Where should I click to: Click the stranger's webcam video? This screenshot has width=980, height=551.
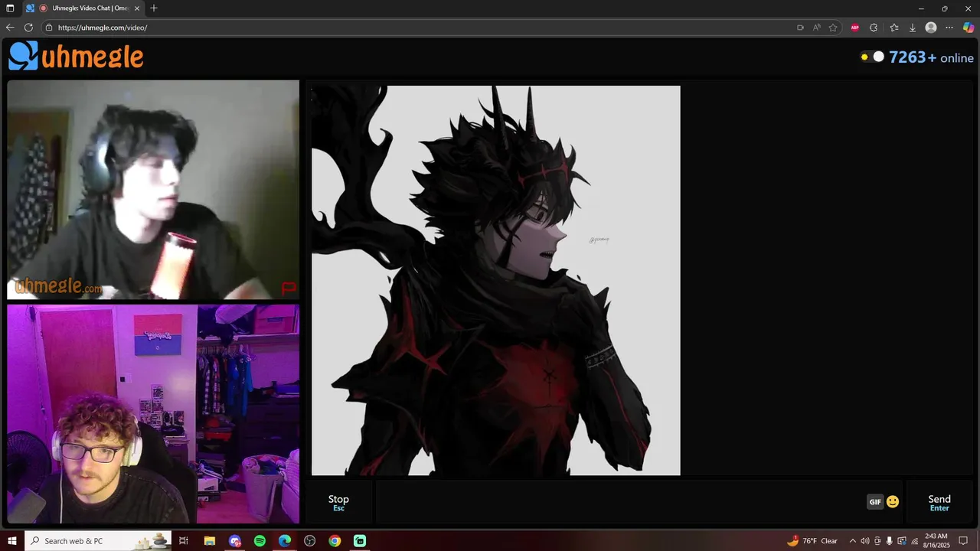click(x=153, y=190)
